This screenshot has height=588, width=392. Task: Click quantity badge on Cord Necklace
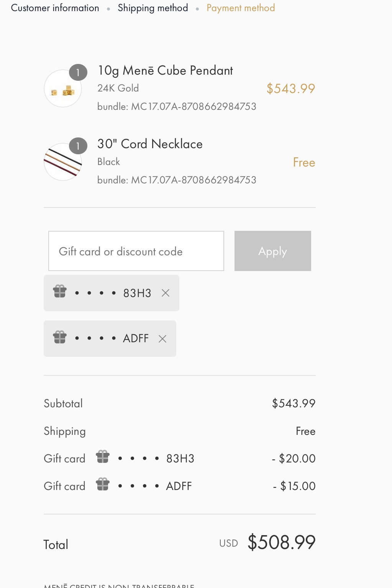pyautogui.click(x=78, y=146)
